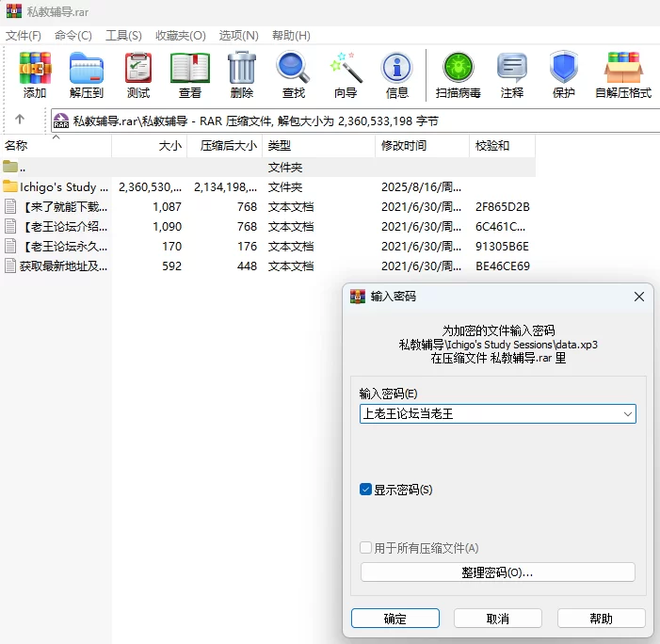
Task: Sort by the 大小 column header
Action: [x=149, y=146]
